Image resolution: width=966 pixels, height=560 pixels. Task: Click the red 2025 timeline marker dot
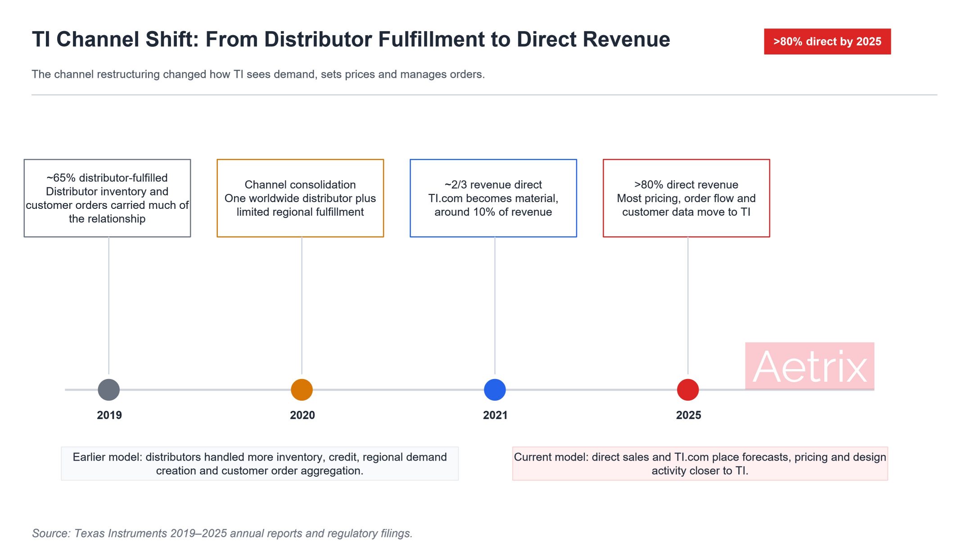[688, 389]
